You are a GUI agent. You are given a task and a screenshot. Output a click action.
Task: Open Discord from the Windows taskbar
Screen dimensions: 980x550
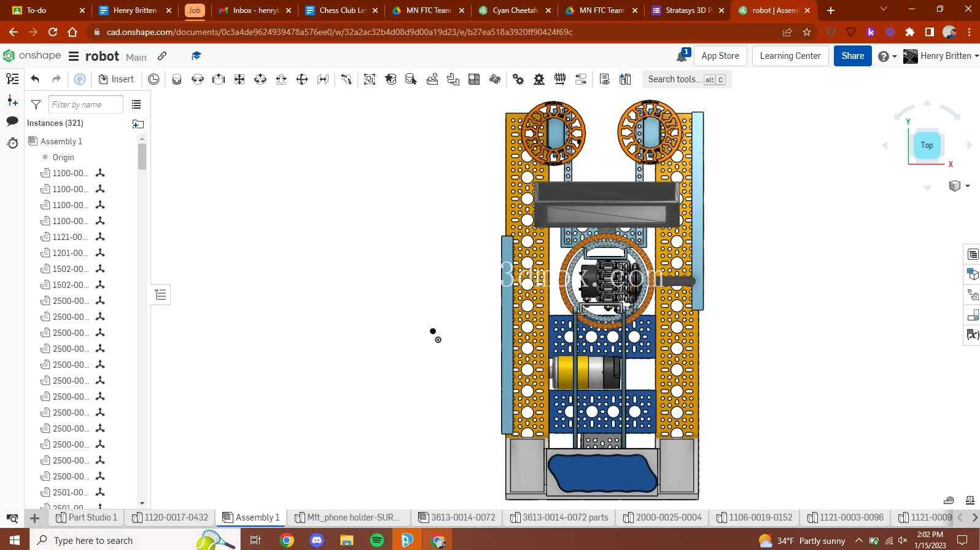point(317,540)
